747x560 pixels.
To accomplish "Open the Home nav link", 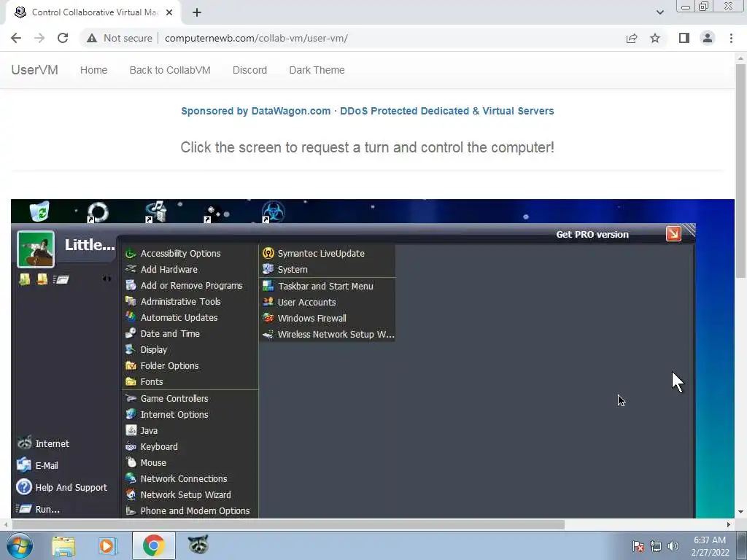I will [94, 70].
